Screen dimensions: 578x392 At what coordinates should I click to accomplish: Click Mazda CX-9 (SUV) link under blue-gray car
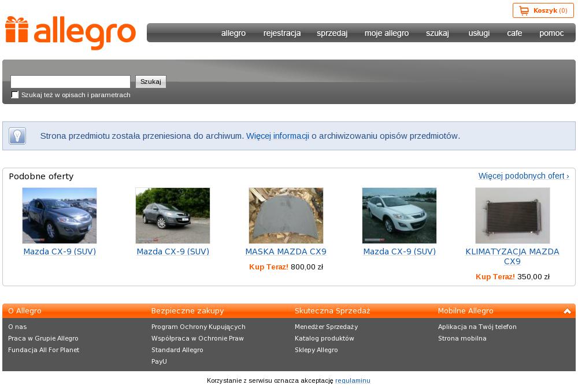pos(60,252)
